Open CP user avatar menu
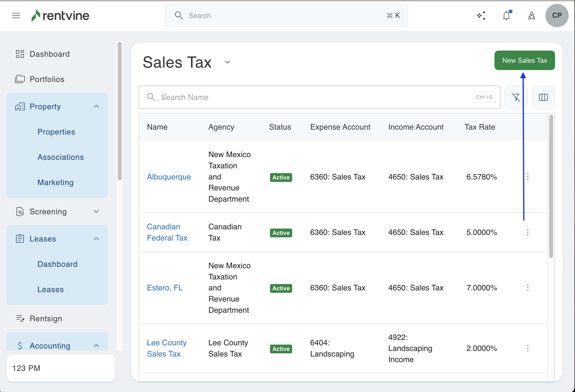 pyautogui.click(x=557, y=16)
